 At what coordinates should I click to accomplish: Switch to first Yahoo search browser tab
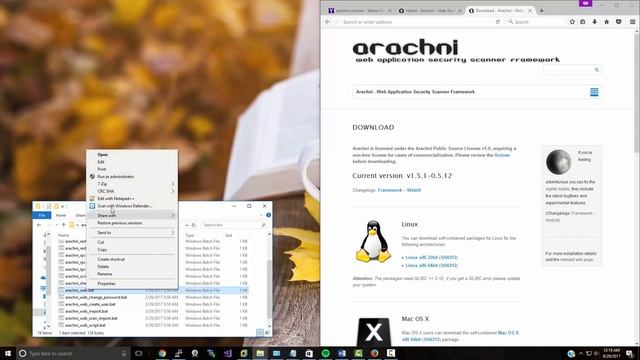point(359,11)
